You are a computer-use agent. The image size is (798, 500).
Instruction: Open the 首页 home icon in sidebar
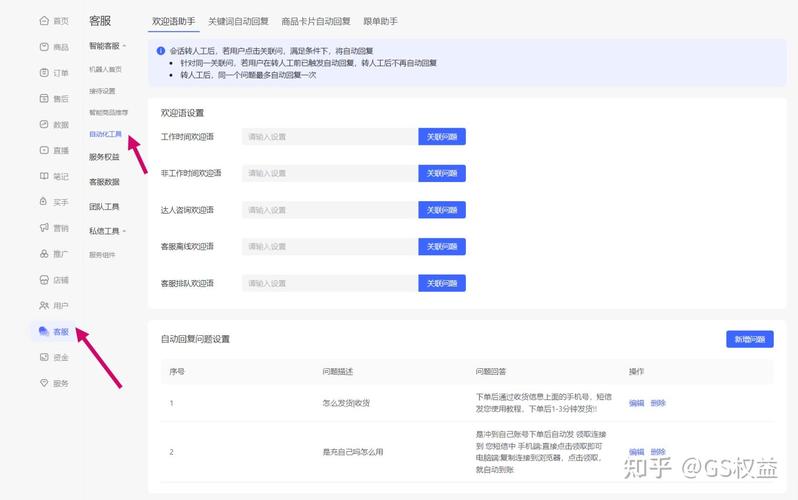[44, 21]
